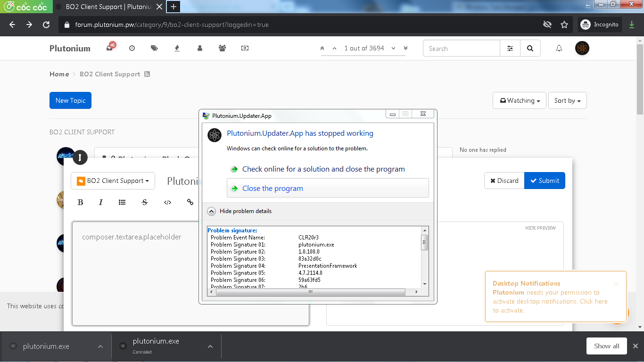Open the Groups icon in forum navbar

click(x=223, y=48)
